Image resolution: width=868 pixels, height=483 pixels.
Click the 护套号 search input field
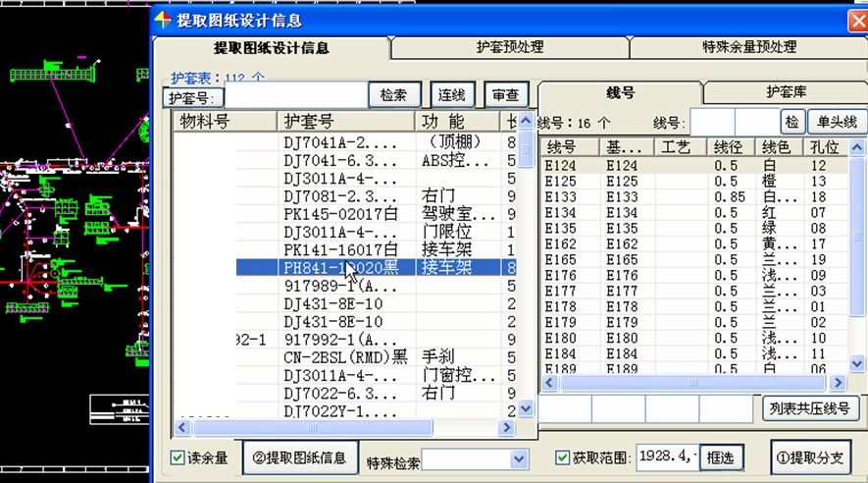(x=297, y=95)
